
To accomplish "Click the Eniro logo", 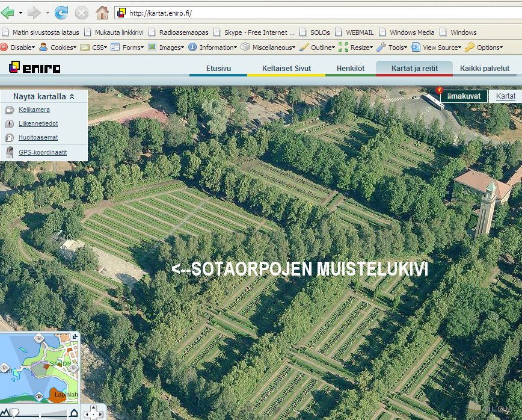I will click(x=34, y=67).
